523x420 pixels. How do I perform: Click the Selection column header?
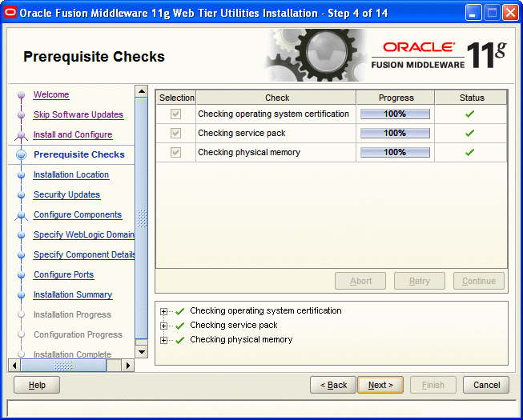click(176, 98)
